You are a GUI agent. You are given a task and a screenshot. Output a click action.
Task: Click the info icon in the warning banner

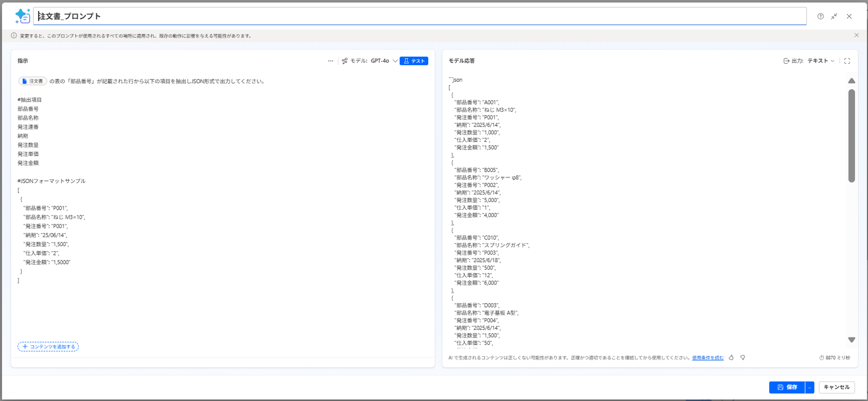pyautogui.click(x=14, y=36)
